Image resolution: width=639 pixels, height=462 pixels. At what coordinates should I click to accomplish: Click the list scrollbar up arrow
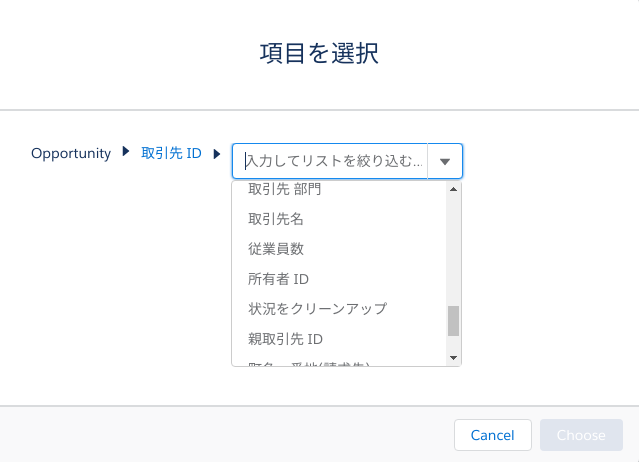(453, 189)
